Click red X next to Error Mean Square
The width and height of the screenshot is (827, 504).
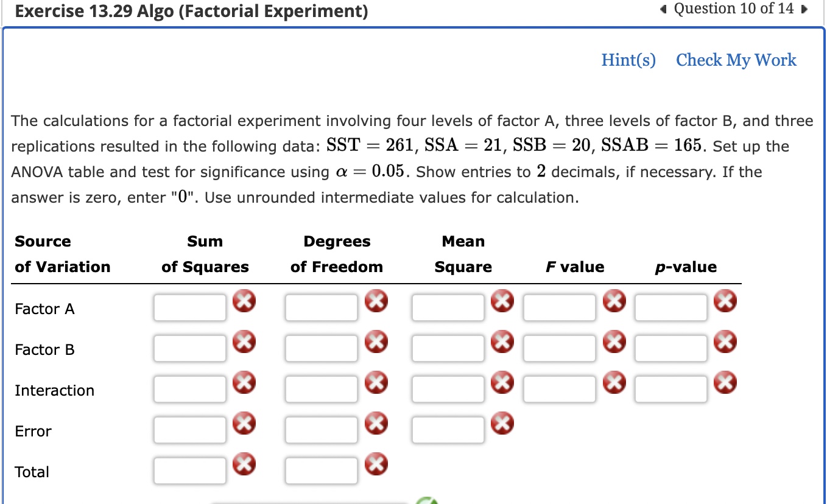pos(502,423)
